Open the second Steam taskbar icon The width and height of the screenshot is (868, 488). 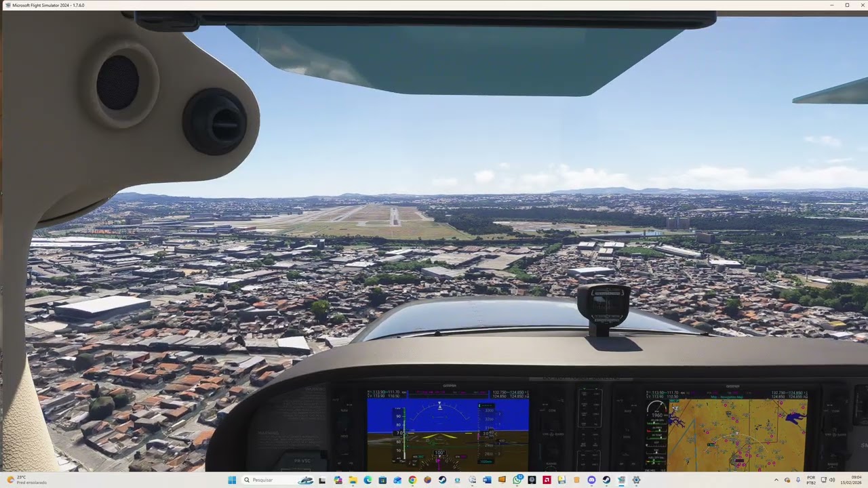click(x=606, y=480)
